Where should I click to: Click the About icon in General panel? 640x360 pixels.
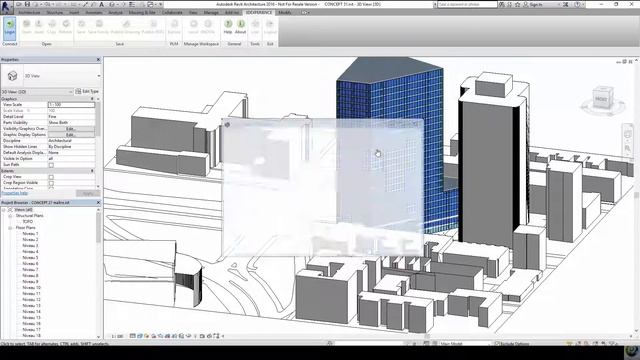[x=241, y=27]
